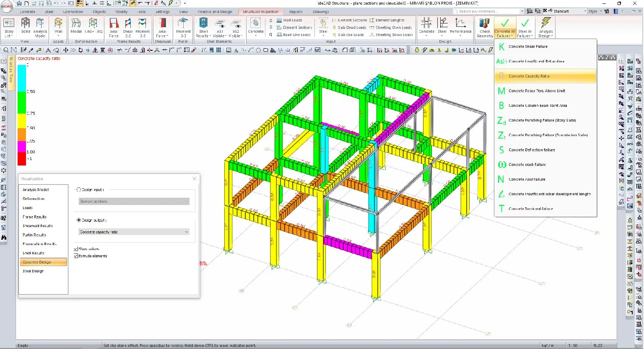The image size is (644, 362).
Task: Click the Analysis Model view icon
Action: click(40, 28)
